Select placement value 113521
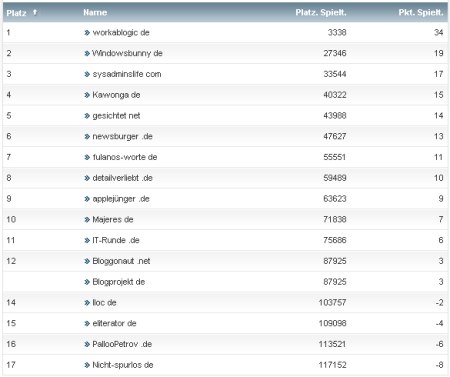Viewport: 450px width, 377px height. tap(332, 344)
